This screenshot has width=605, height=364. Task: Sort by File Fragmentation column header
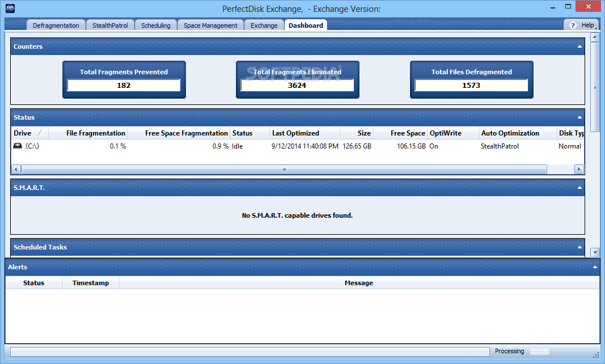[88, 133]
